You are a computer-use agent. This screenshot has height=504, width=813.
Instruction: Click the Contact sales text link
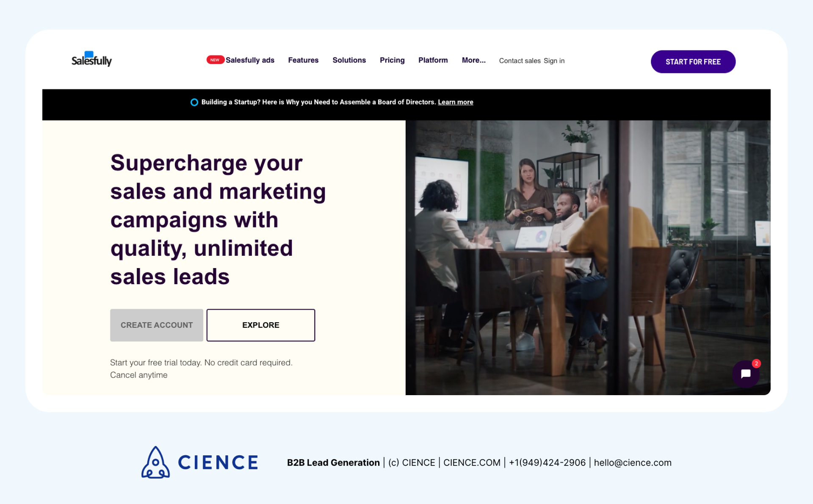(519, 61)
